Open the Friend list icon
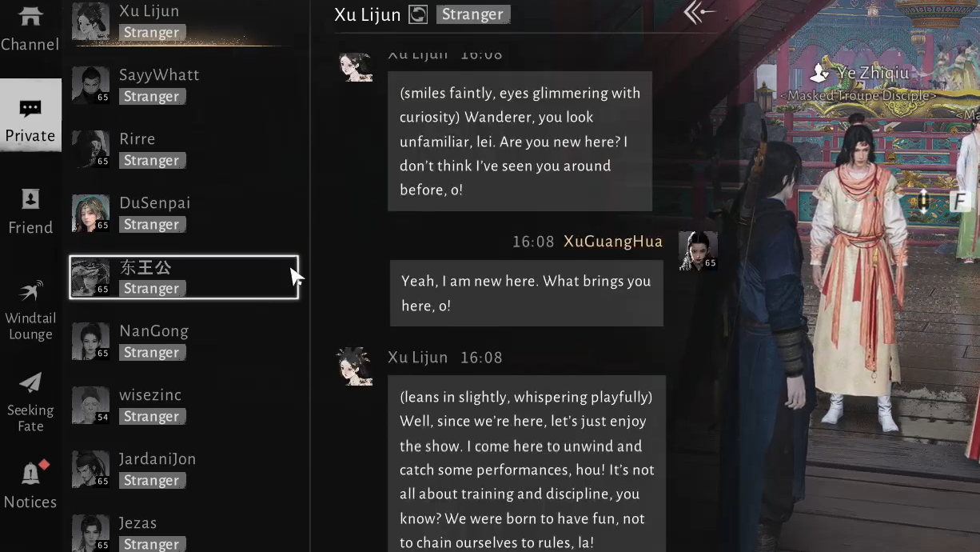 [30, 212]
